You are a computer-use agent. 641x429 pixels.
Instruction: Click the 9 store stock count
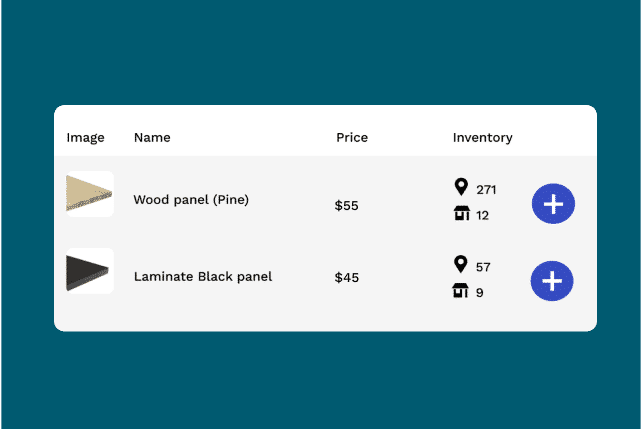pos(480,293)
